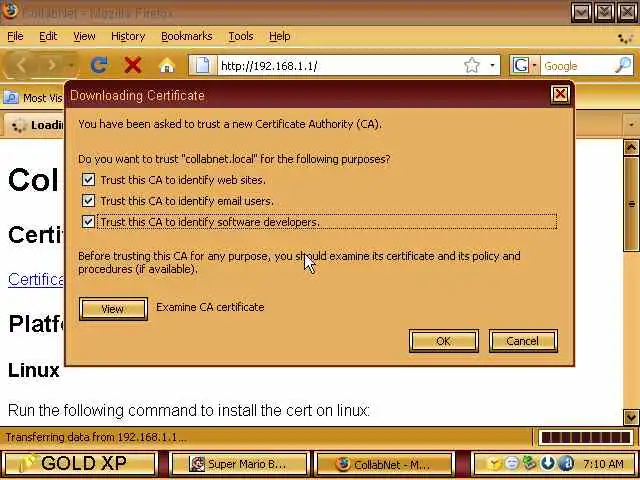The image size is (640, 480).
Task: Confirm the certificate dialog with OK
Action: point(444,341)
